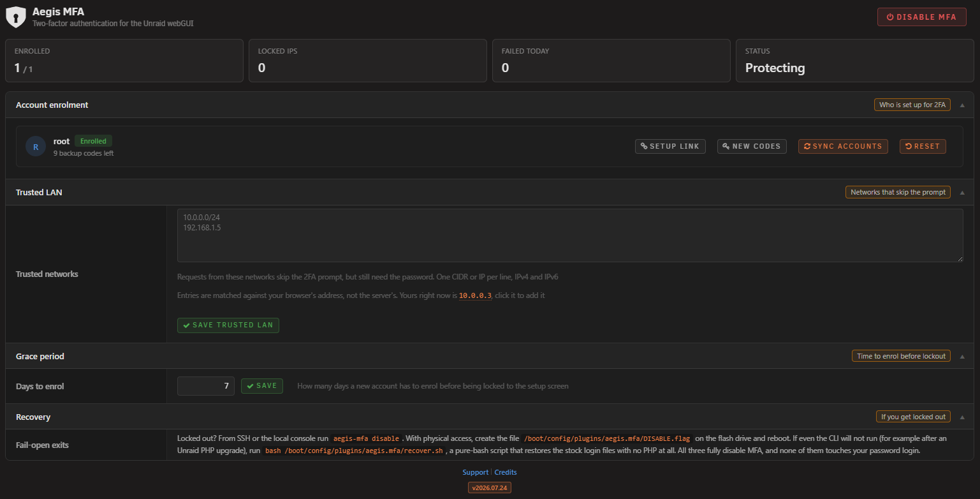Click the Days to enrol number field
This screenshot has height=499, width=980.
pos(206,386)
